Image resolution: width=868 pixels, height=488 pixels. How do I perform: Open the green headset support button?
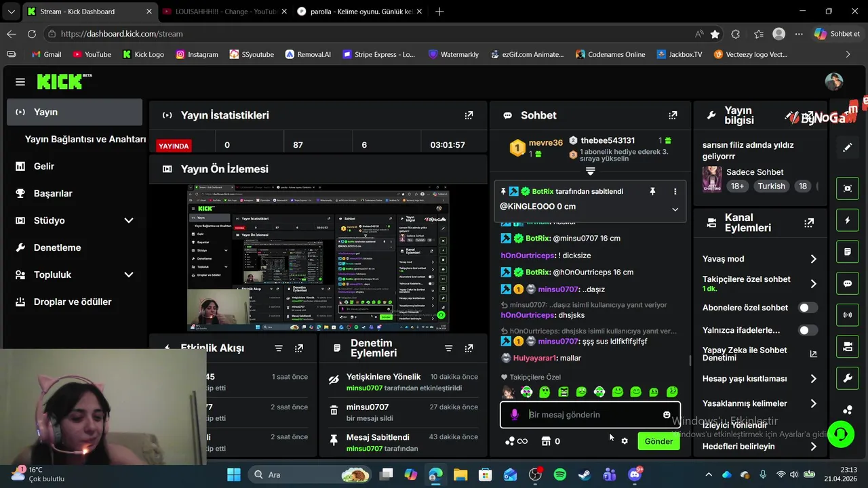(x=842, y=434)
